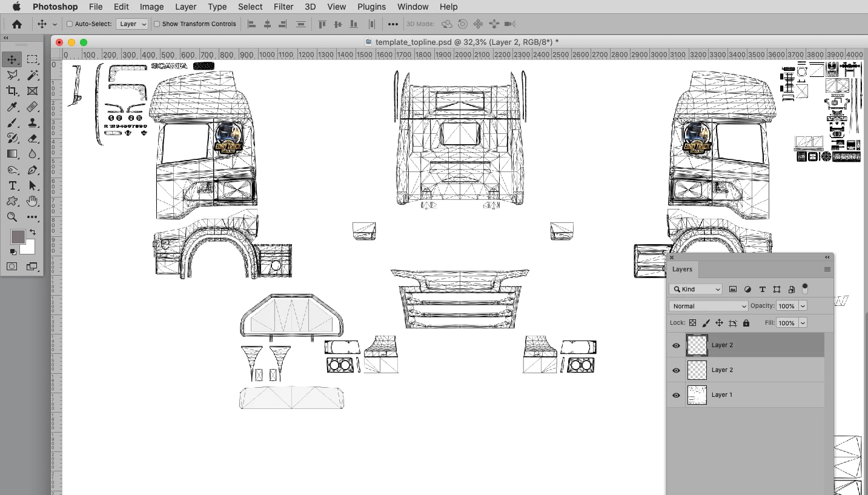Image resolution: width=868 pixels, height=495 pixels.
Task: Toggle lock all in Layers panel
Action: [x=746, y=323]
